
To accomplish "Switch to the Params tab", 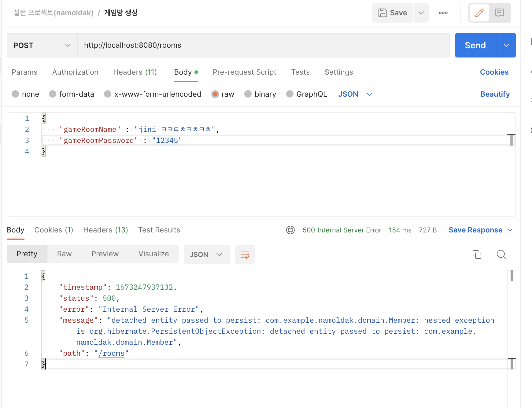I will tap(24, 72).
